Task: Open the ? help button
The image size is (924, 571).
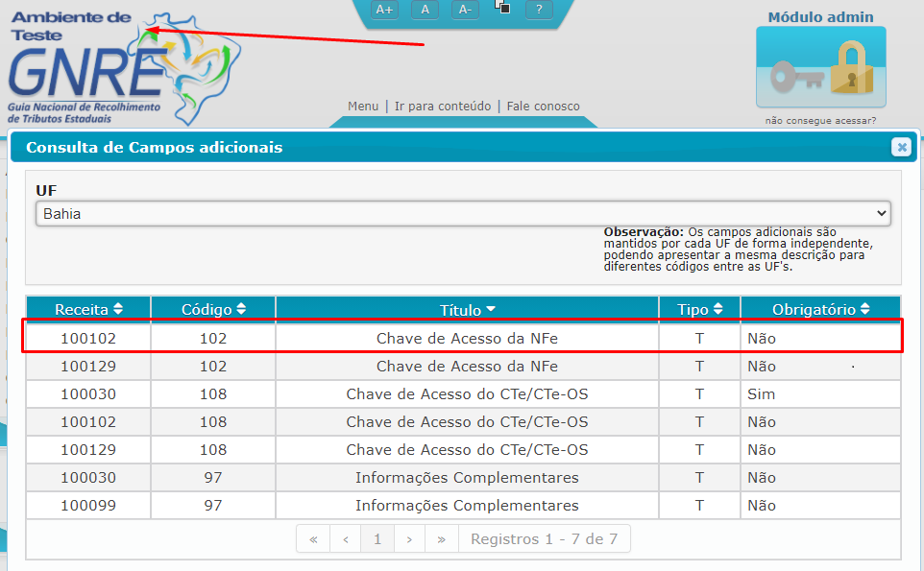Action: 539,10
